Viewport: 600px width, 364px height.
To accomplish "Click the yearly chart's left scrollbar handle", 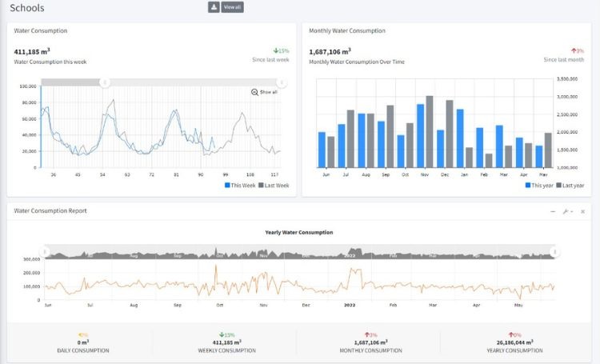I will pos(46,252).
